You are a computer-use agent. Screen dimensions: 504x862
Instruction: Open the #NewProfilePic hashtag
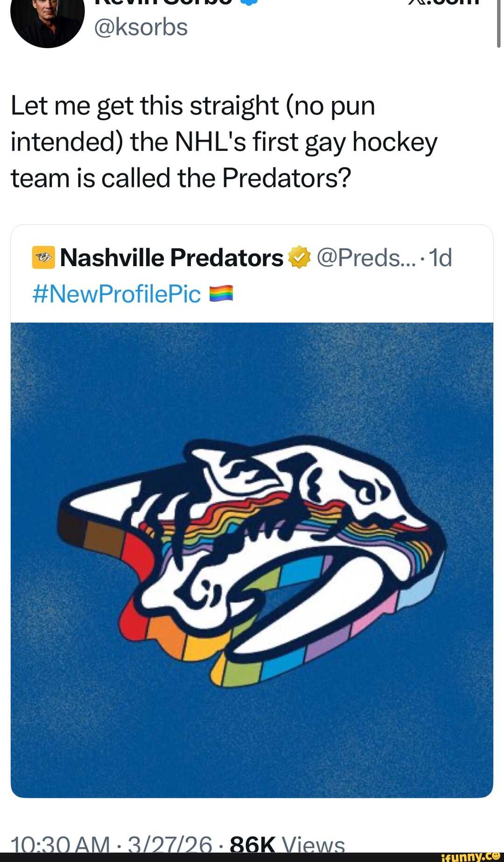point(117,294)
